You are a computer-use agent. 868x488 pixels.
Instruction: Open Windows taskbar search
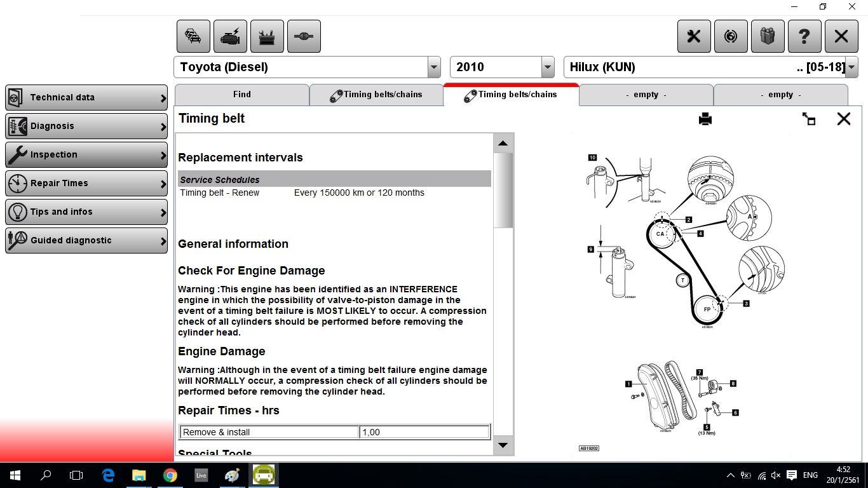coord(46,475)
